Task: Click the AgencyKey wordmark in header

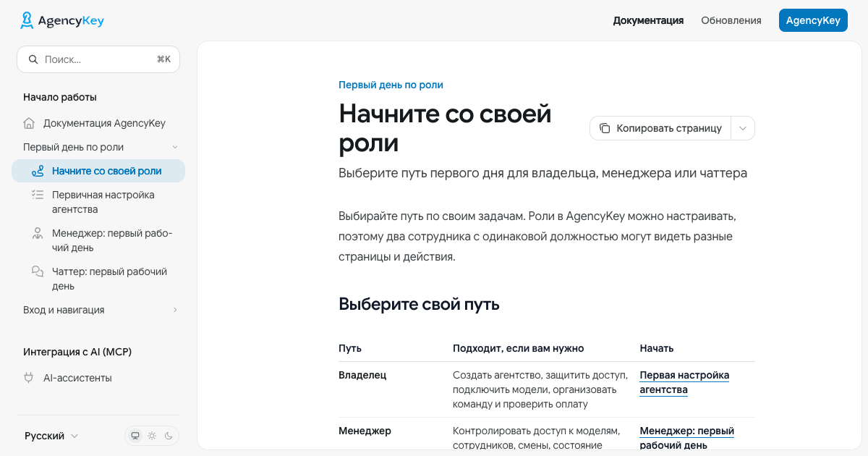Action: click(71, 21)
